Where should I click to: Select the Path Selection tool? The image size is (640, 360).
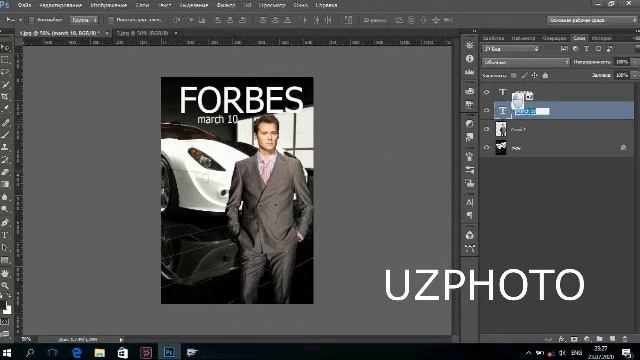tap(5, 247)
